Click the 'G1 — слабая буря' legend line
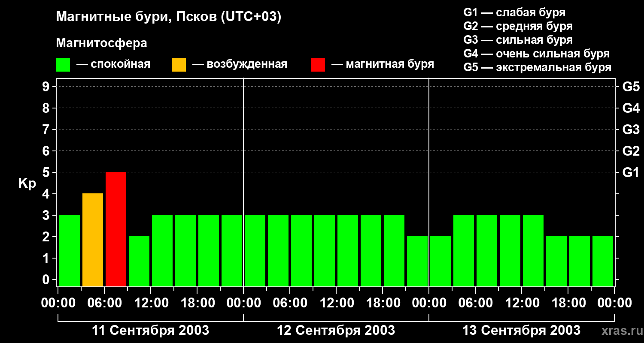 click(514, 12)
